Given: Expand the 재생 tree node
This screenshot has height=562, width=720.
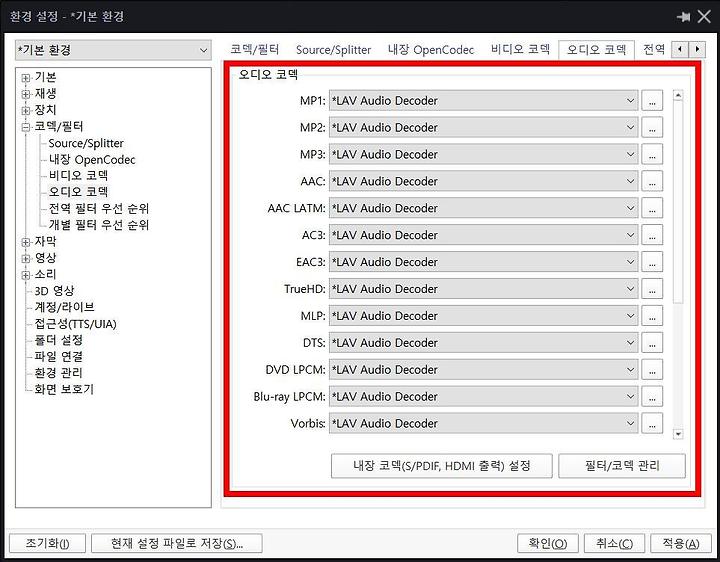Looking at the screenshot, I should (x=26, y=94).
